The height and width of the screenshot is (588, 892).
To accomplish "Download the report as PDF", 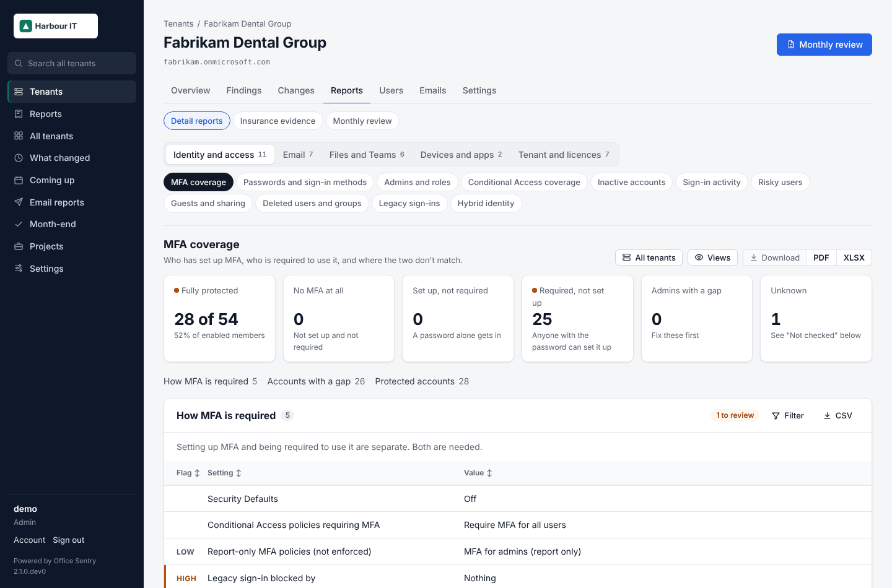I will (821, 257).
